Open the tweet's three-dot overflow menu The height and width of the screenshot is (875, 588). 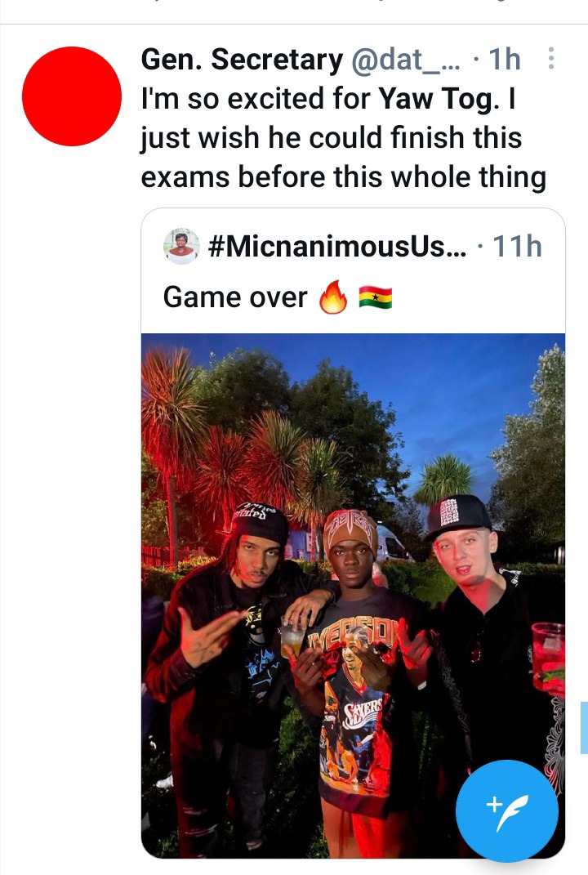point(550,58)
